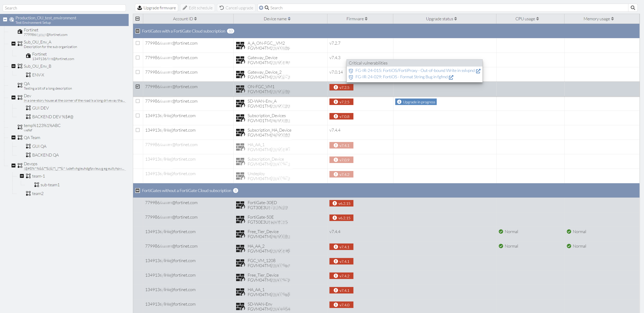The height and width of the screenshot is (313, 644).
Task: Open external link icon for FG-IR-24-015
Action: pos(478,71)
